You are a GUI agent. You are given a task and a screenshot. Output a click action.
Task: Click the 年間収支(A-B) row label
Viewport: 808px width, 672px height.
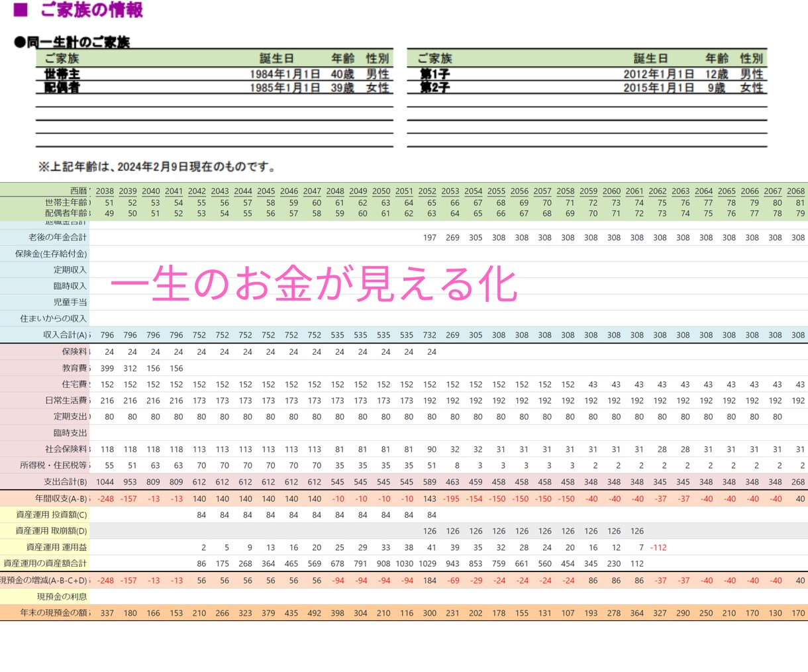61,499
